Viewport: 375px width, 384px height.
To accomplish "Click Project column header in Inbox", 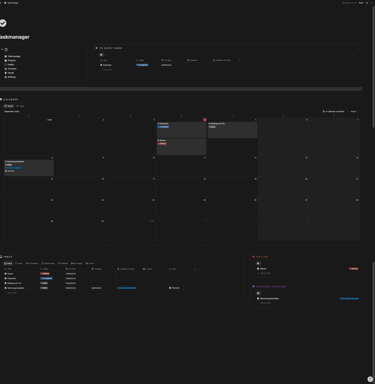I will tap(148, 269).
